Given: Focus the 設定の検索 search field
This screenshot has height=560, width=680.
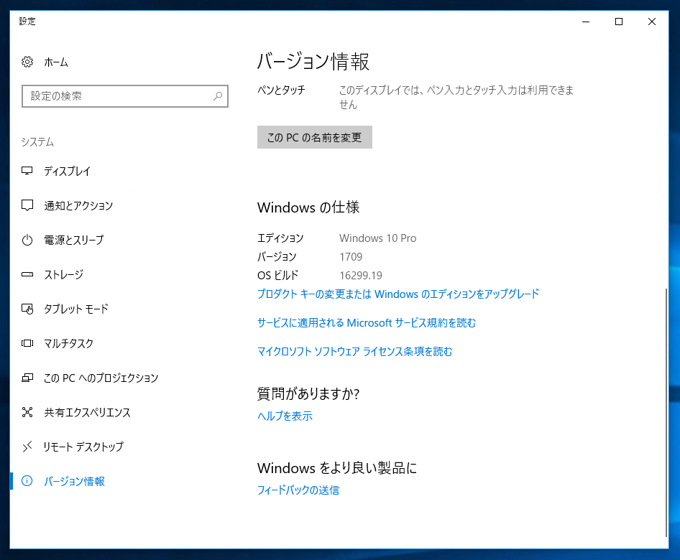Looking at the screenshot, I should pos(125,96).
